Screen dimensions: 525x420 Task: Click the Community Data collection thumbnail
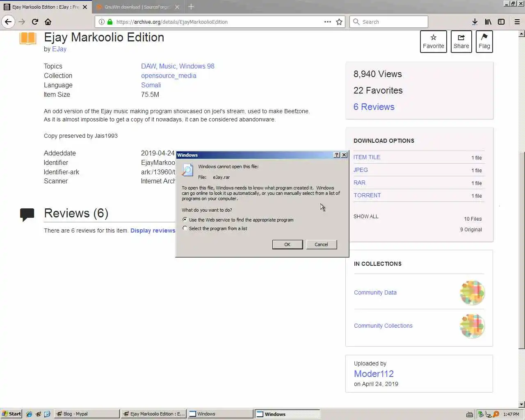(472, 293)
